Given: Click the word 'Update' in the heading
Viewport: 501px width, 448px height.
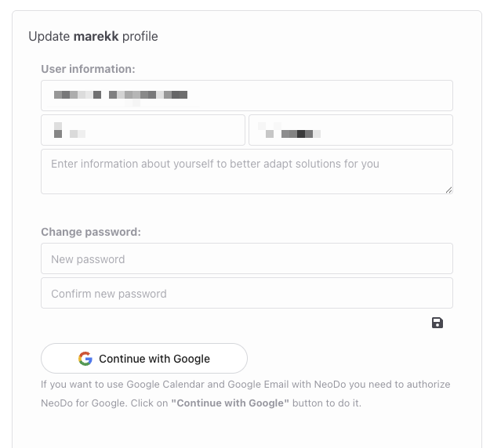Looking at the screenshot, I should point(49,36).
